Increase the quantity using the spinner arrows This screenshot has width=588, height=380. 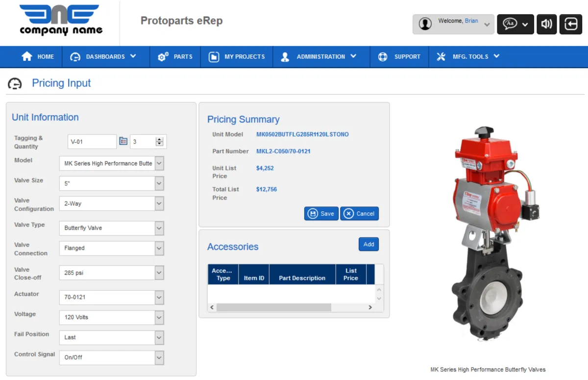click(x=159, y=139)
